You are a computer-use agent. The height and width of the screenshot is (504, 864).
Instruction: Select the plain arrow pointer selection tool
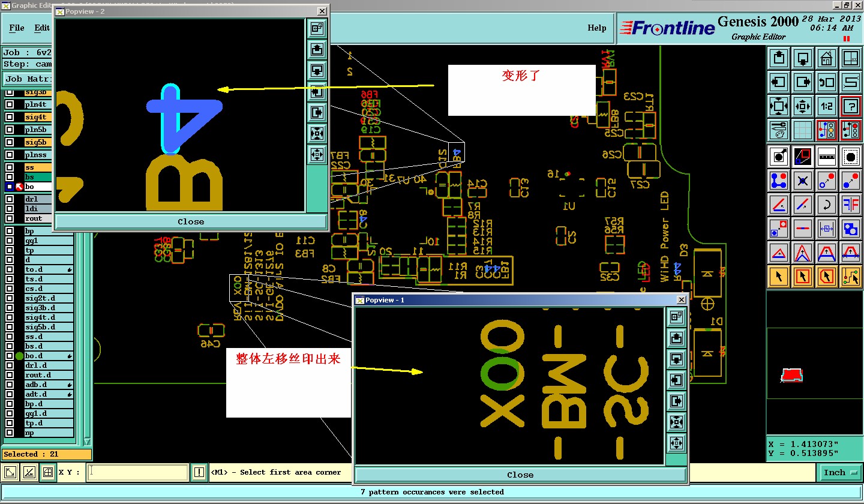pyautogui.click(x=779, y=277)
